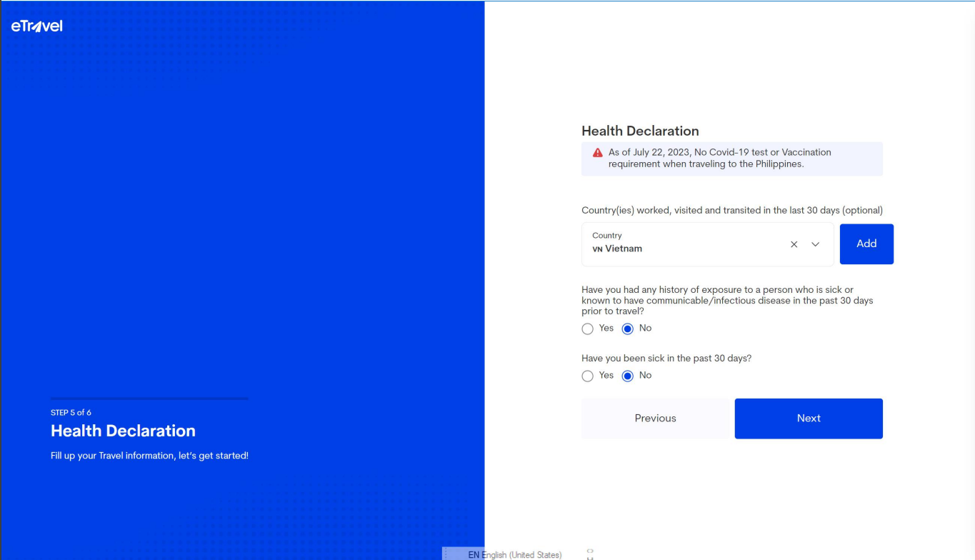Click the Health Declaration sidebar step title

click(x=123, y=431)
